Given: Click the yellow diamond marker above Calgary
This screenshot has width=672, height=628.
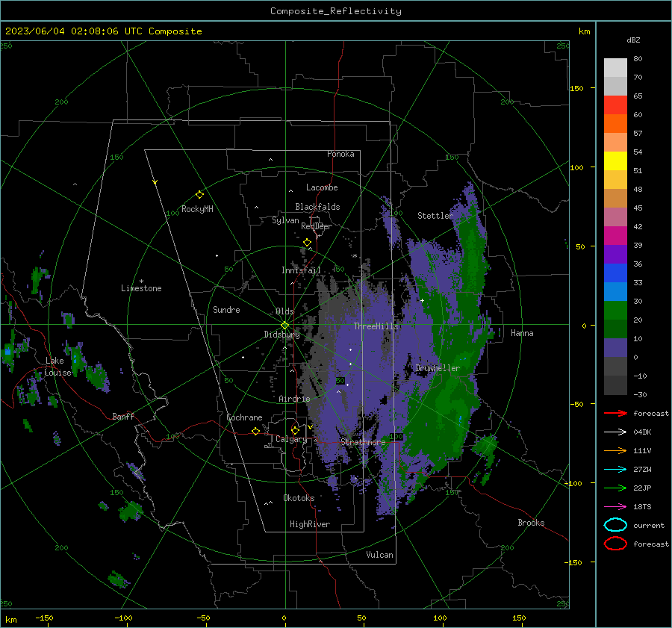Looking at the screenshot, I should pyautogui.click(x=295, y=430).
